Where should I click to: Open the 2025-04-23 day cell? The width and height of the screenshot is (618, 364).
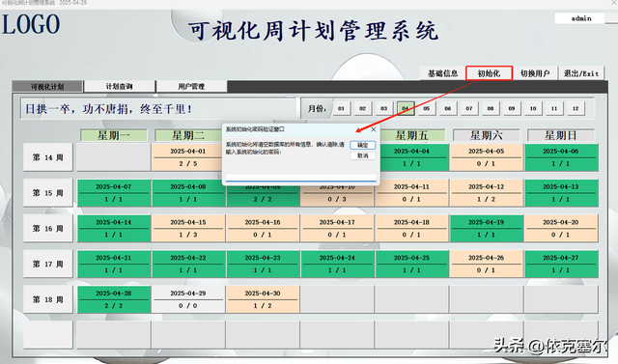[x=263, y=264]
